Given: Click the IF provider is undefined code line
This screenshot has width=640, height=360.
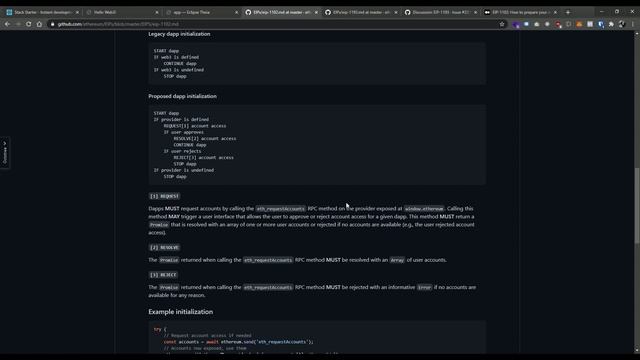Looking at the screenshot, I should tap(184, 170).
